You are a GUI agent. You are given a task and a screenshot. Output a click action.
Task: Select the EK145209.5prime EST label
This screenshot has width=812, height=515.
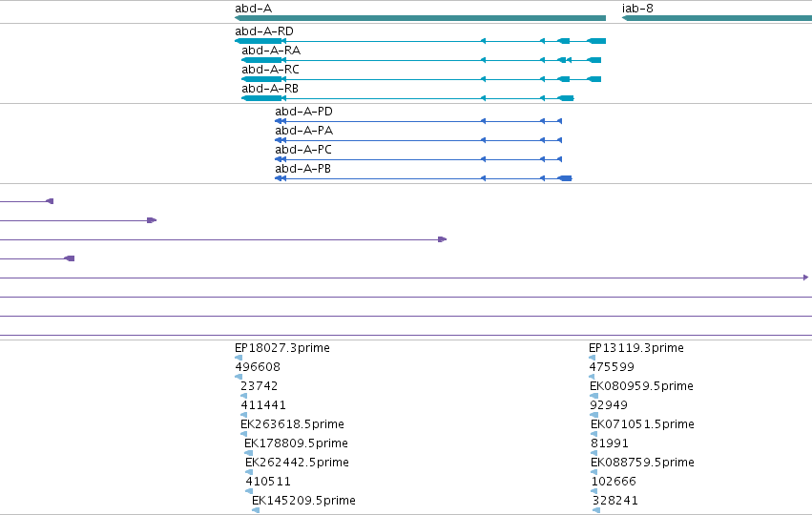click(303, 501)
